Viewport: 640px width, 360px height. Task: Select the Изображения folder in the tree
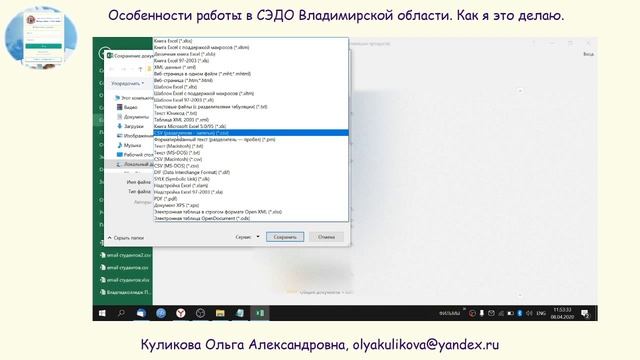click(134, 136)
